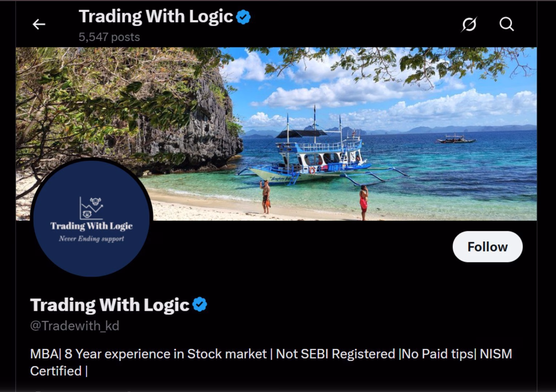This screenshot has height=392, width=556.
Task: Click the small distant boat in banner
Action: 455,138
